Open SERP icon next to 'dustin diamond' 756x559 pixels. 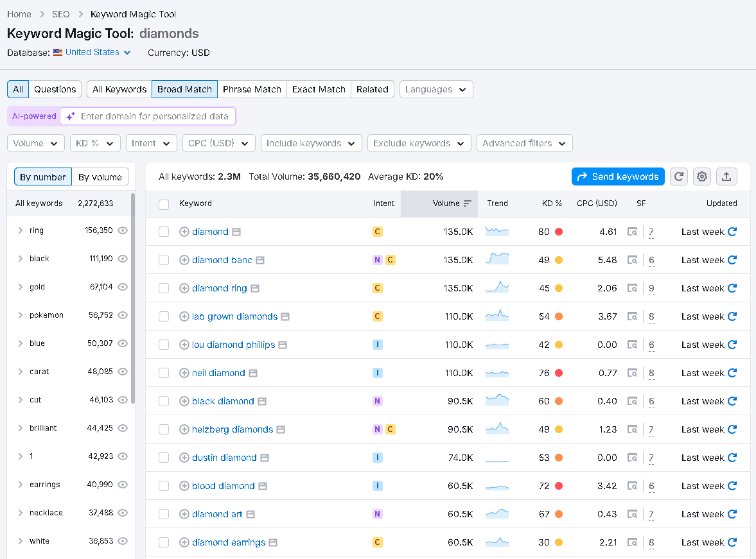pos(264,458)
